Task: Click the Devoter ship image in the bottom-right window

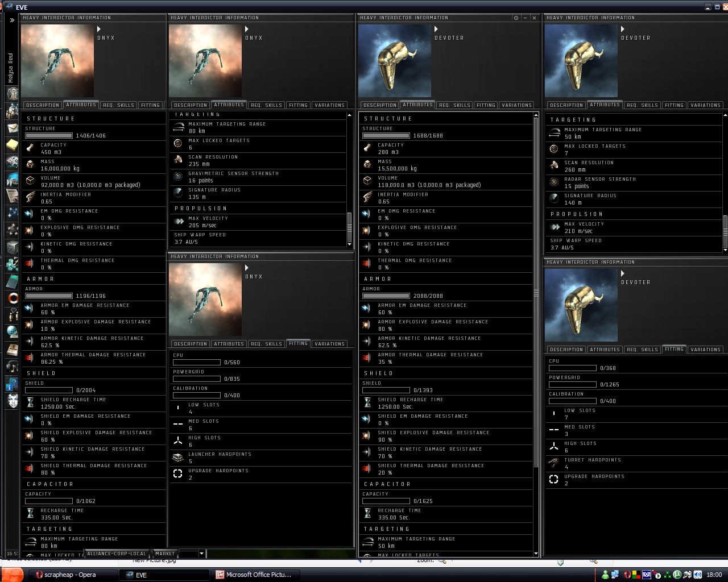Action: [x=581, y=305]
